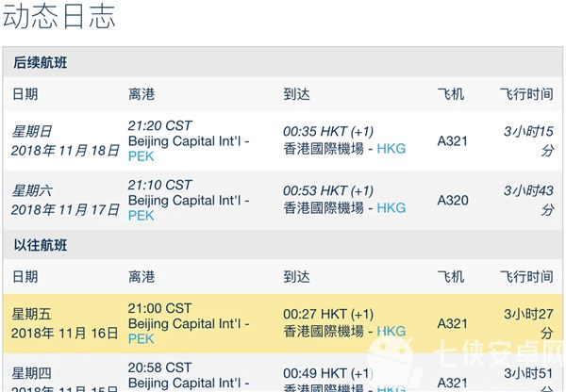
Task: Open PEK link in Friday Nov 16 row
Action: click(x=141, y=338)
